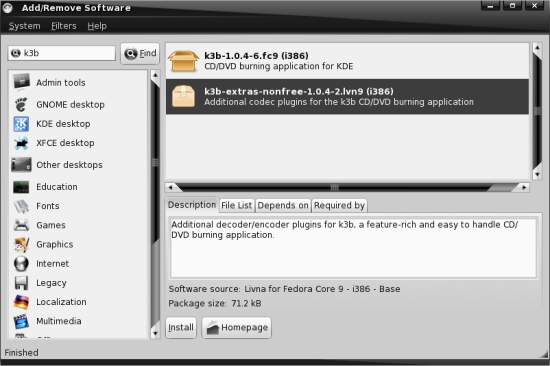Viewport: 550px width, 366px height.
Task: Click the category list scrollbar down arrow
Action: click(x=155, y=333)
